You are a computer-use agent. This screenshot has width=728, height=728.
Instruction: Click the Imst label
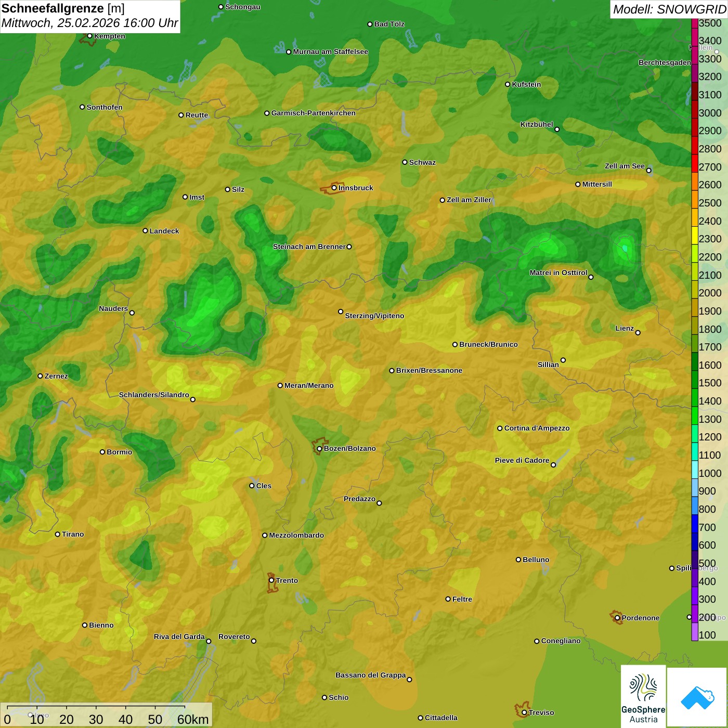pos(197,197)
